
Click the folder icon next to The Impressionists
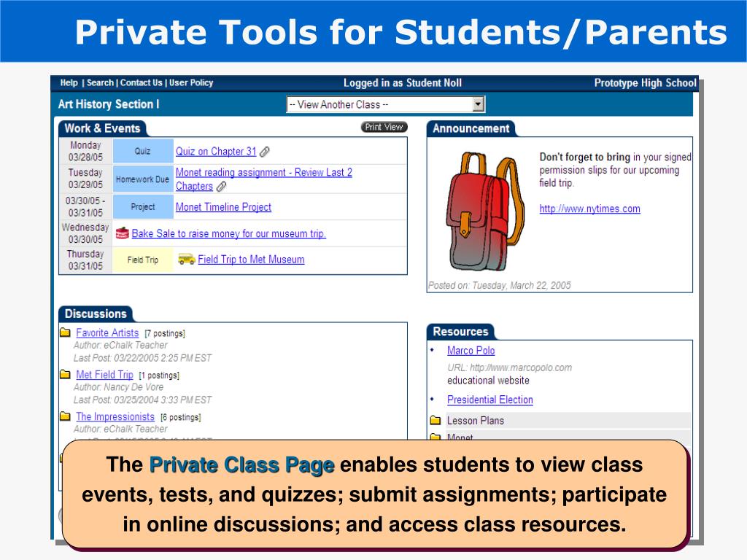(65, 416)
